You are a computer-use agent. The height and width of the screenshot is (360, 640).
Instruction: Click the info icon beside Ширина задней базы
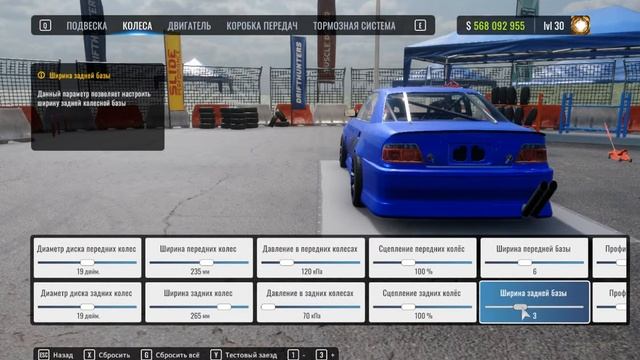pos(41,75)
